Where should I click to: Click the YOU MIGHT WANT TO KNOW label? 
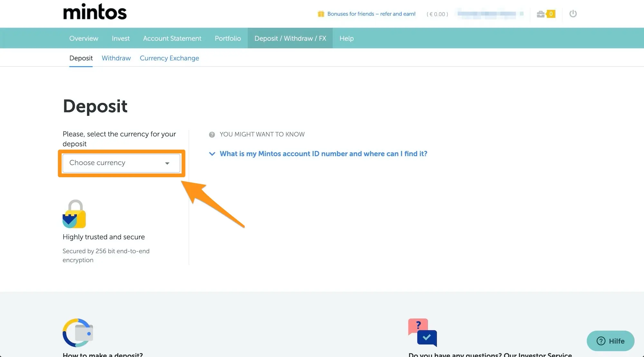pos(262,134)
